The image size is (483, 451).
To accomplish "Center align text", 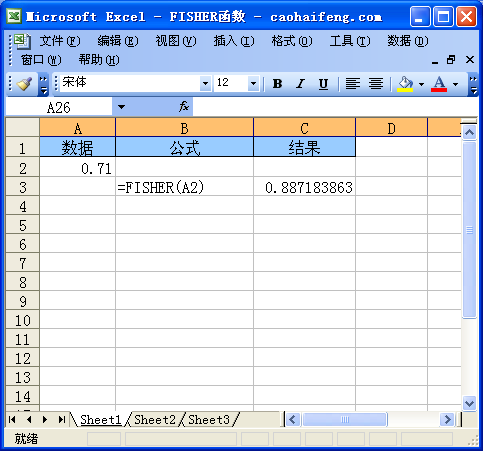I will click(376, 83).
